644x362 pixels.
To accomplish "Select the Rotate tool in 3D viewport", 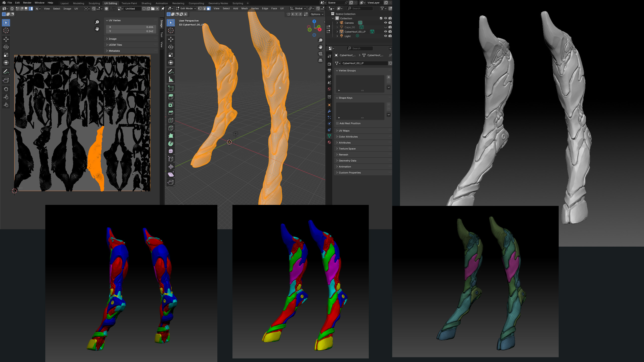I will [x=171, y=47].
